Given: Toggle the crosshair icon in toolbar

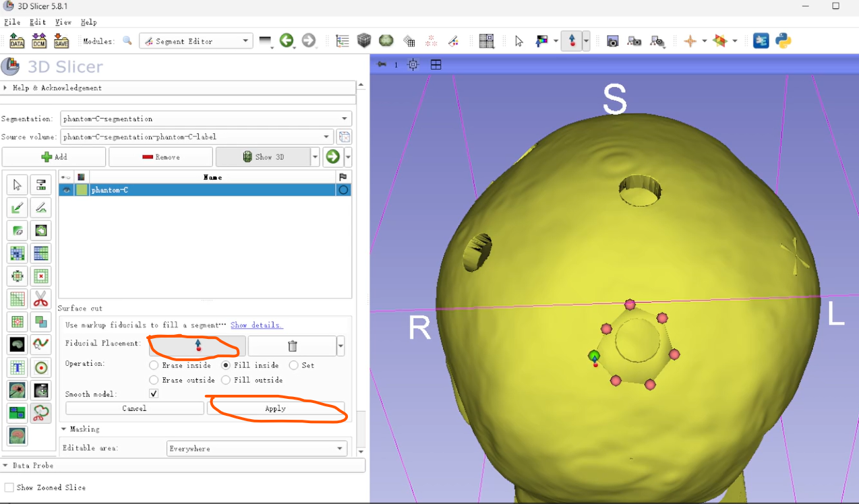Looking at the screenshot, I should tap(690, 41).
